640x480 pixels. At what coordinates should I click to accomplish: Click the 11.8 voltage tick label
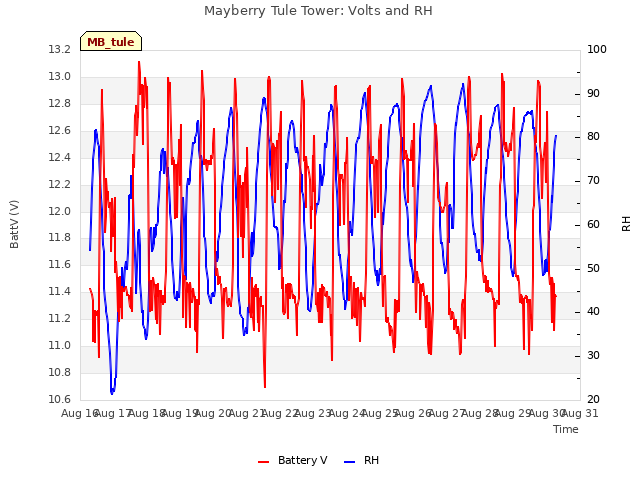pos(60,237)
